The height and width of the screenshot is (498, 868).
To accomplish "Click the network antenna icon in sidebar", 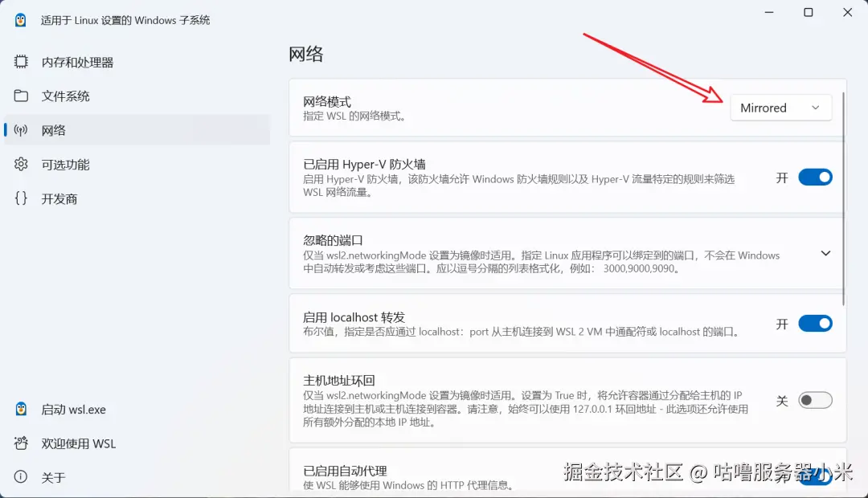I will click(x=21, y=130).
